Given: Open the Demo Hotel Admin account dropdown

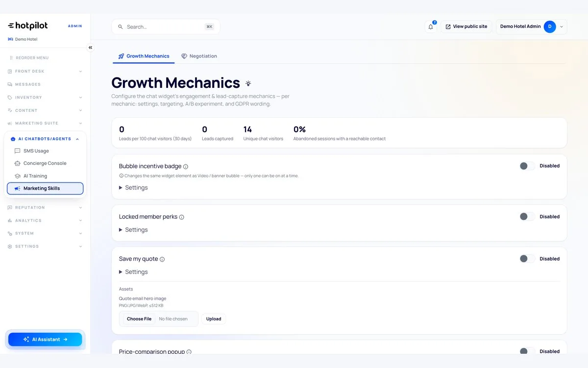Looking at the screenshot, I should tap(531, 26).
